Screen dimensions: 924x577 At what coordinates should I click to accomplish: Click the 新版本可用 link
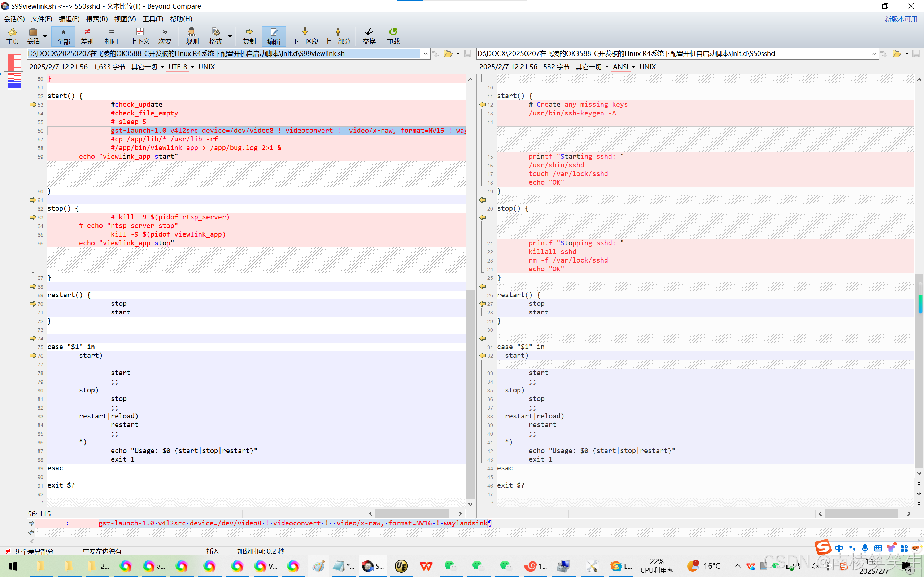point(903,19)
